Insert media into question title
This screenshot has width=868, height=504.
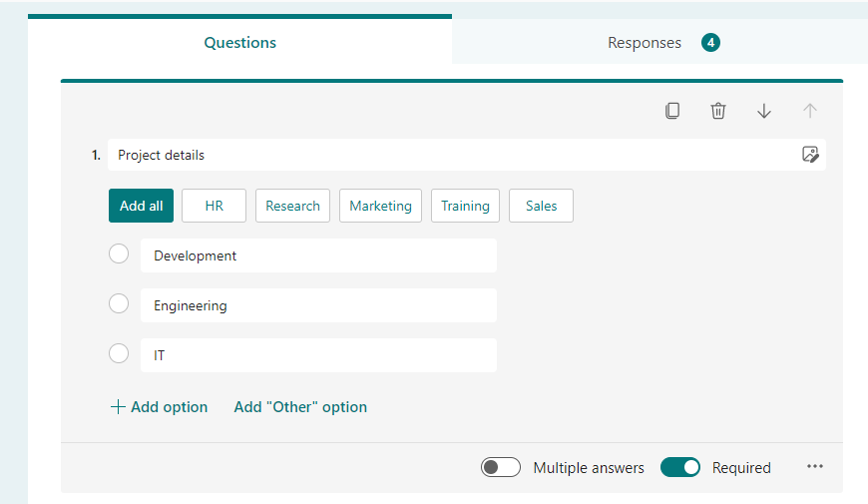[x=810, y=155]
